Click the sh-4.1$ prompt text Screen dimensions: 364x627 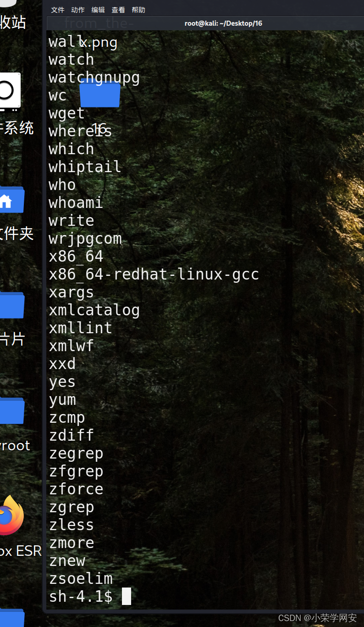[80, 596]
